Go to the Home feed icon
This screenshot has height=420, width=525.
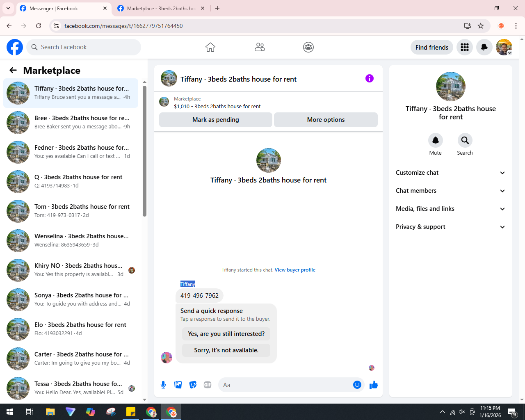(x=210, y=47)
